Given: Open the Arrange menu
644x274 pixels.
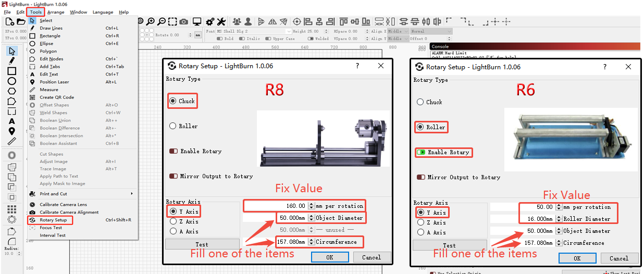Looking at the screenshot, I should click(56, 12).
